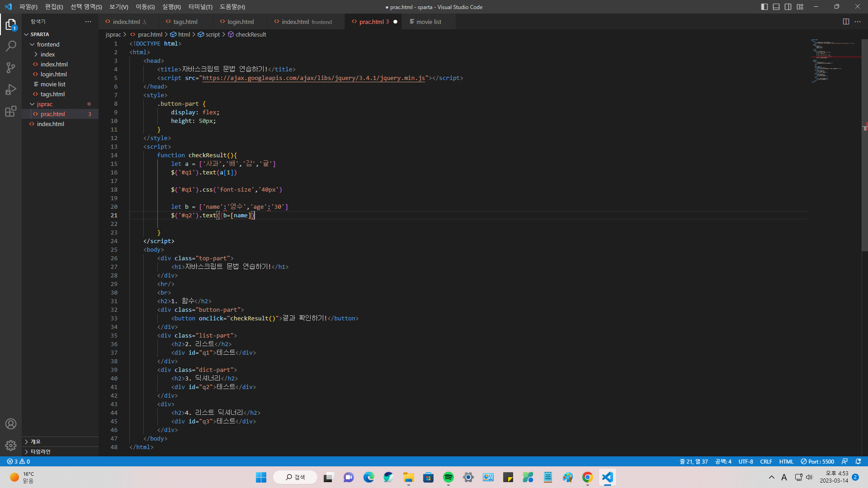
Task: Open the checkResult breadcrumb dropdown
Action: pos(247,34)
